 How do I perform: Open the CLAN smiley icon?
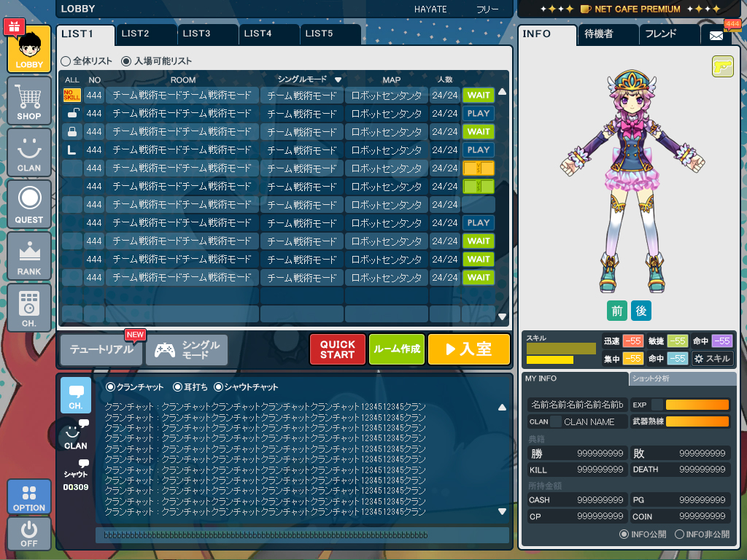click(29, 153)
